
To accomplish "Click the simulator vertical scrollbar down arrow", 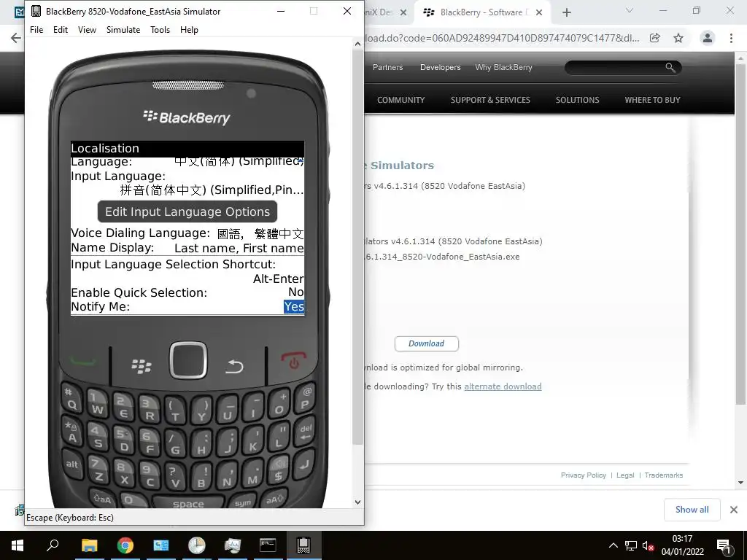I will pyautogui.click(x=357, y=502).
